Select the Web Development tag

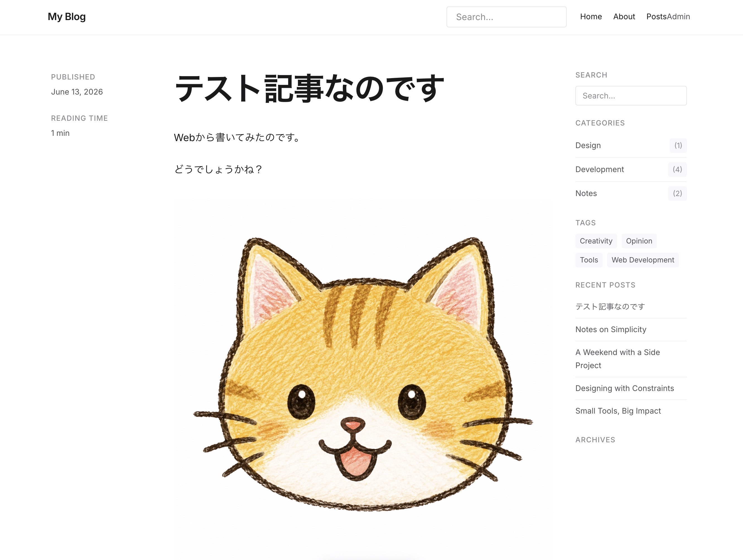pos(643,260)
